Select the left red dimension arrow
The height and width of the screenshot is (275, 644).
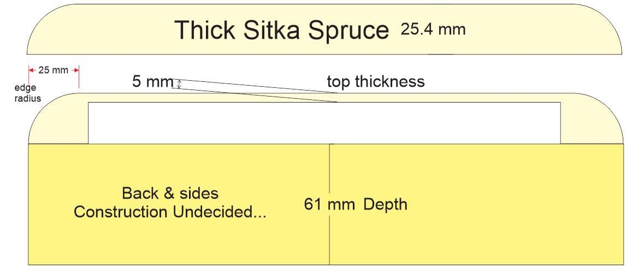point(32,70)
